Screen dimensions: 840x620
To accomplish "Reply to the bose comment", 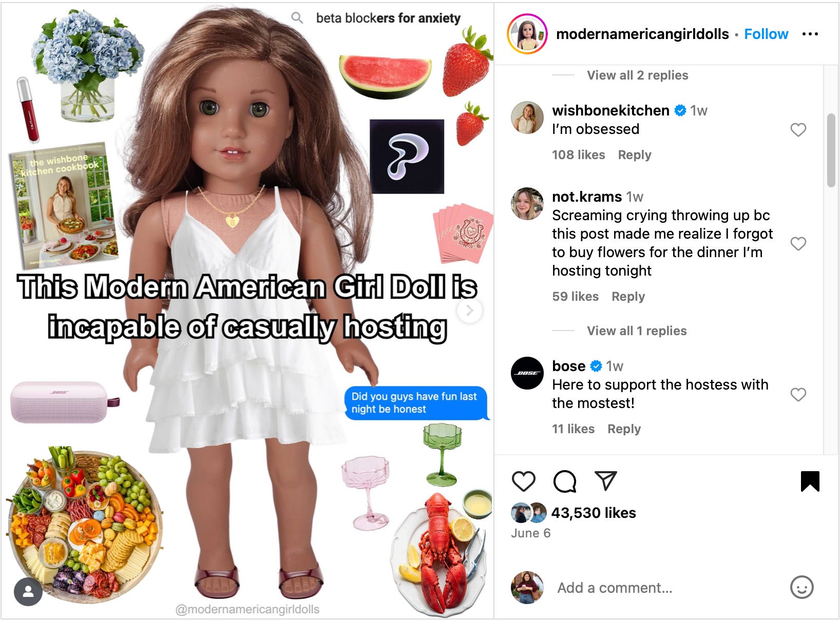I will (624, 429).
